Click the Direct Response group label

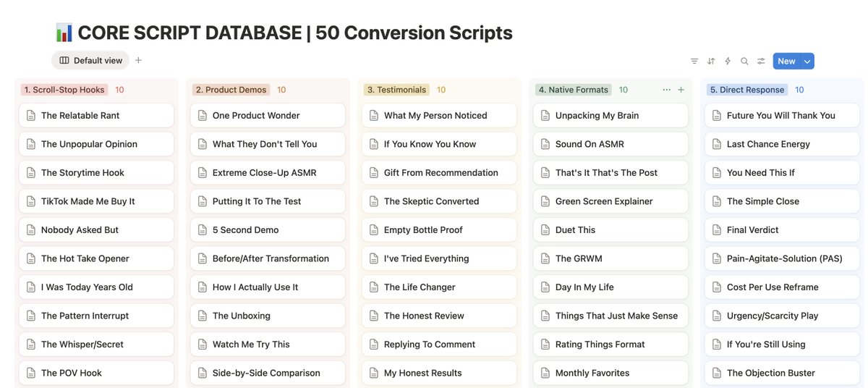point(747,90)
